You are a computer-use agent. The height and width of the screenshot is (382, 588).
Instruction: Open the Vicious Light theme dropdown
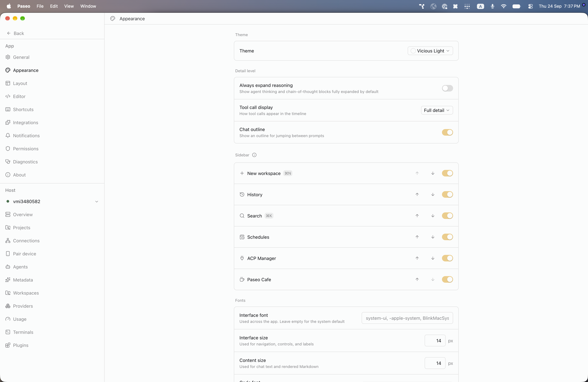430,51
